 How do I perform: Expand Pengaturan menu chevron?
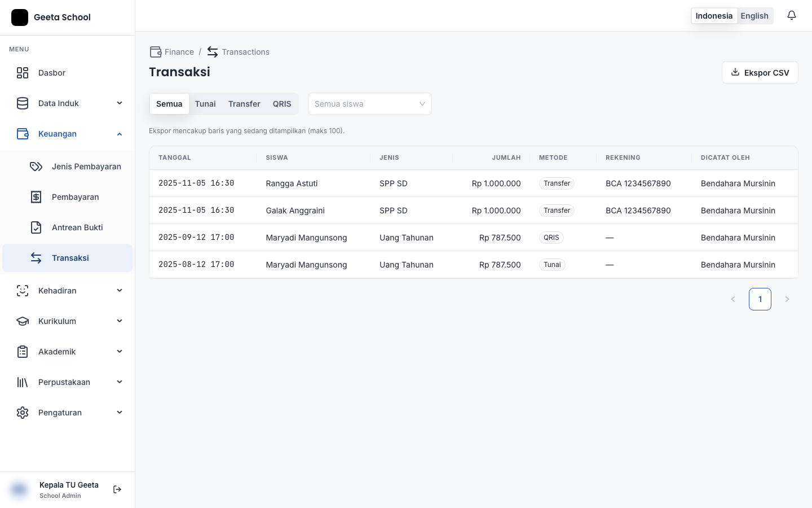[x=120, y=412]
